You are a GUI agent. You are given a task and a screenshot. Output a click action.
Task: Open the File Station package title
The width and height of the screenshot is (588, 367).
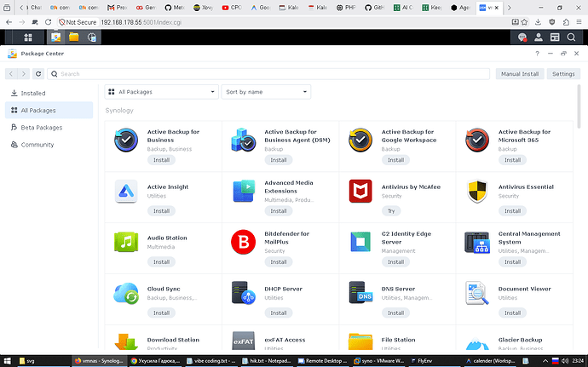tap(398, 340)
